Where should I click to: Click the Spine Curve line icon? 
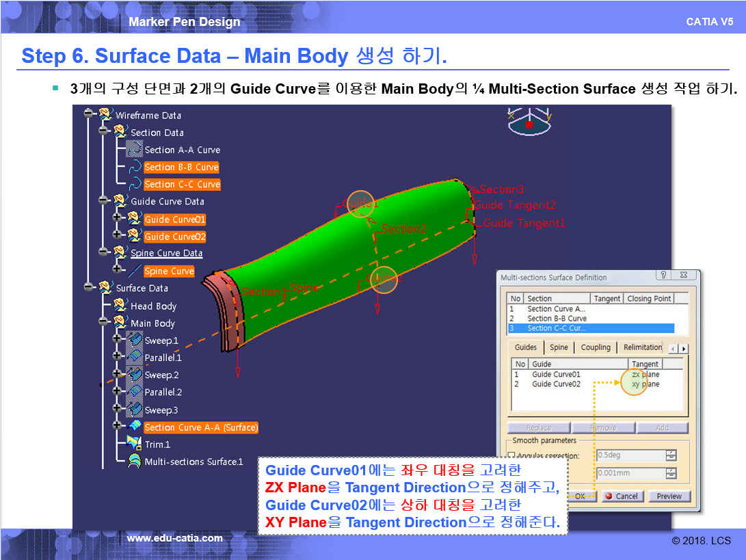(x=135, y=271)
